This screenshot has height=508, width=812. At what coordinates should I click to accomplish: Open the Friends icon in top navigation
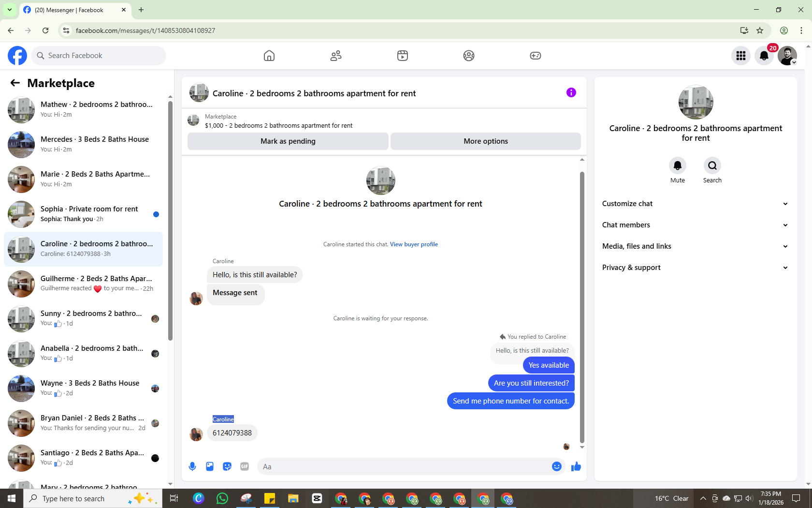pos(336,56)
